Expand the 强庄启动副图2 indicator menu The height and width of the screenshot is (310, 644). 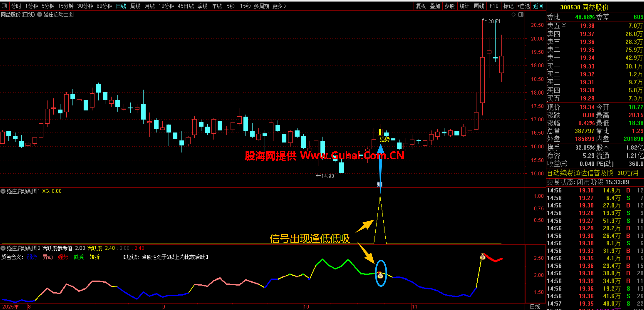3,248
